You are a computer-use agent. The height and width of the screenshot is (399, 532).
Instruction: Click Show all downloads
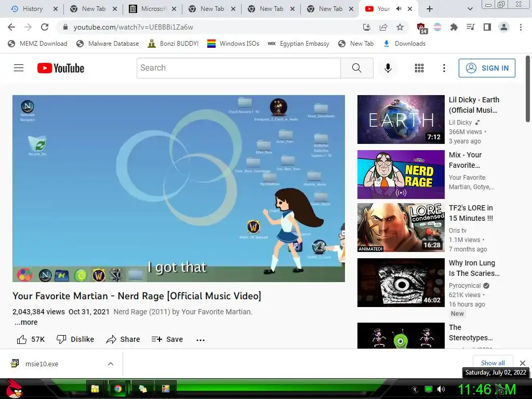493,363
